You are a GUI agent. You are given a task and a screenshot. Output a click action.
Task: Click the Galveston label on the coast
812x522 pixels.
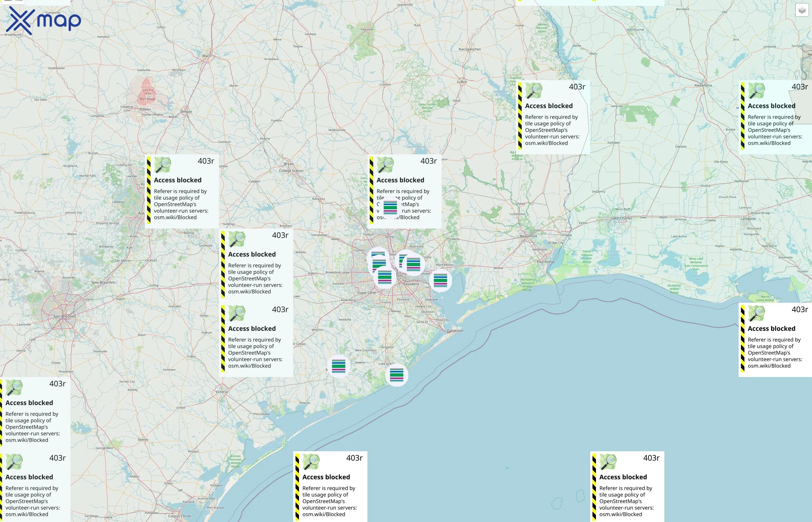[x=455, y=331]
